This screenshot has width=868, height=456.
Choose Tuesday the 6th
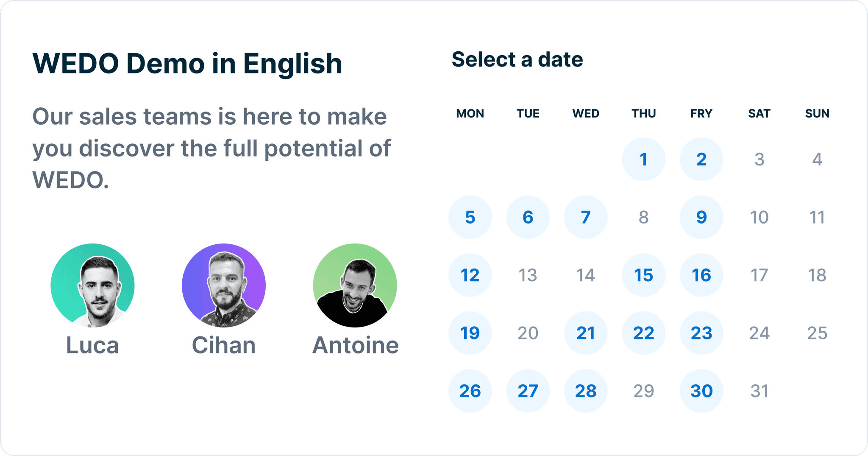528,217
